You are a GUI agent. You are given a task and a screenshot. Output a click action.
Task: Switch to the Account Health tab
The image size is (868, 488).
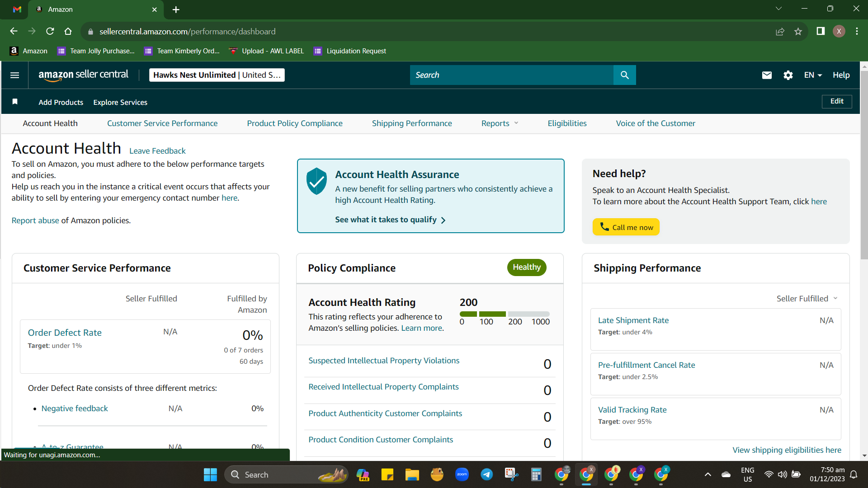point(50,123)
